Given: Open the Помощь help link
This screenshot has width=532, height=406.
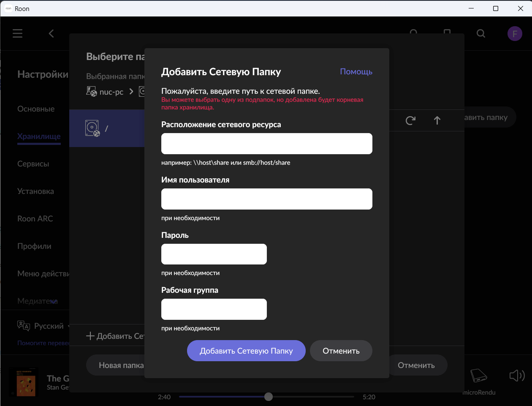Looking at the screenshot, I should [x=356, y=72].
